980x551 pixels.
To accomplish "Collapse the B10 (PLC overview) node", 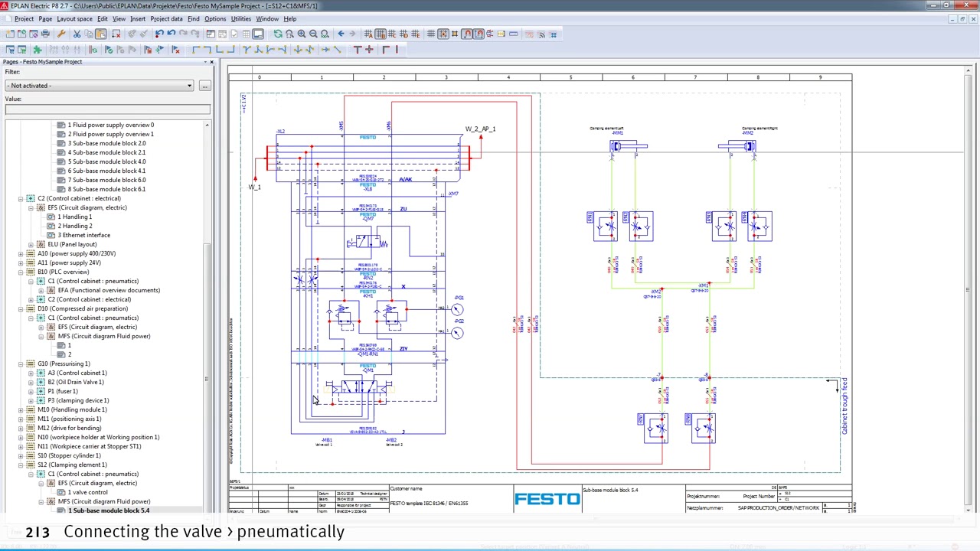I will pyautogui.click(x=21, y=272).
